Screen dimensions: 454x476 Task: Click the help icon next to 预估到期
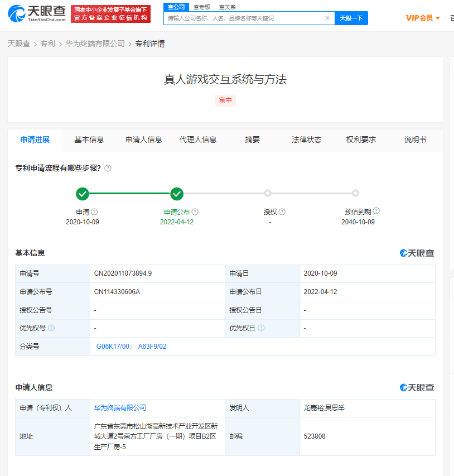[376, 211]
